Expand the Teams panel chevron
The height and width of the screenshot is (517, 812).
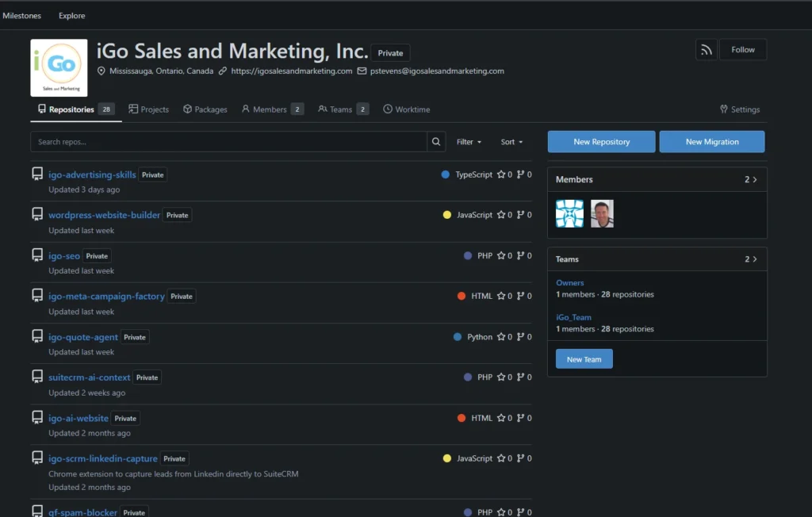click(x=755, y=259)
